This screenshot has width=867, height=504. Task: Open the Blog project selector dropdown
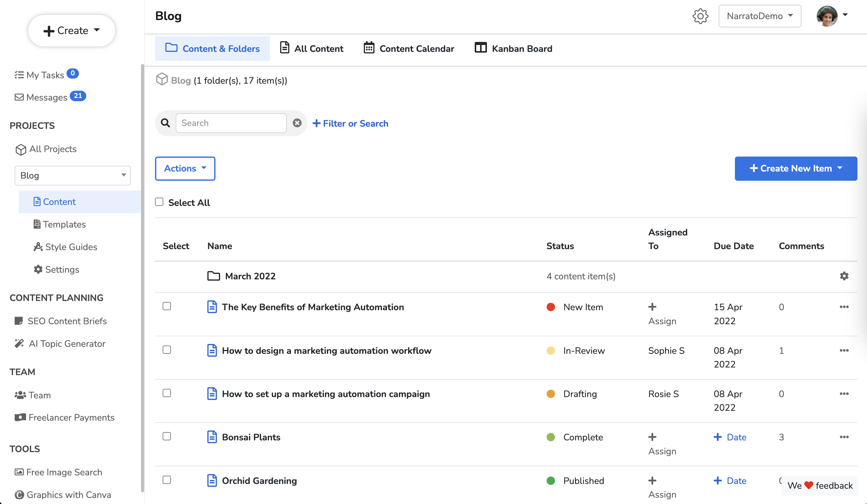pos(72,175)
